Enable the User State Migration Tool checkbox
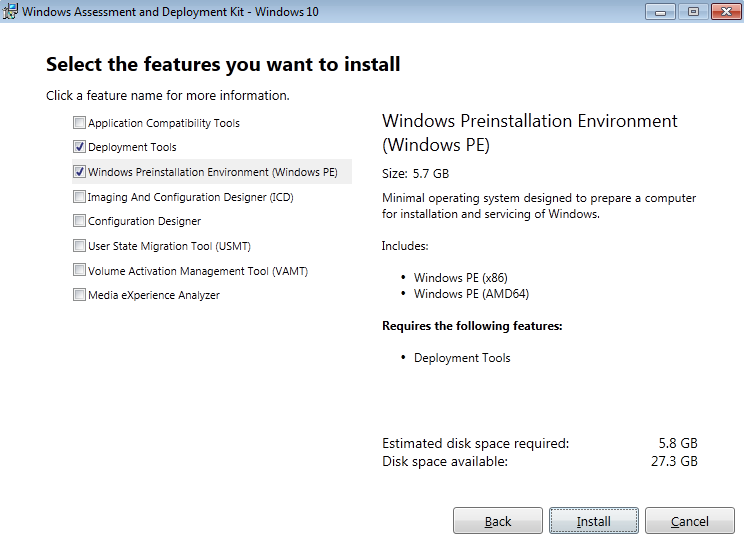The image size is (744, 543). (79, 246)
